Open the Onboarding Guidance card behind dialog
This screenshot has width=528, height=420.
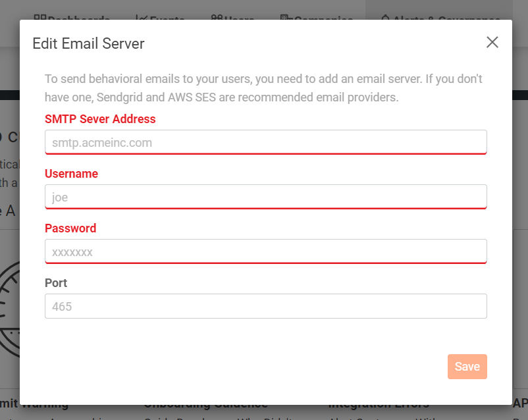point(206,407)
